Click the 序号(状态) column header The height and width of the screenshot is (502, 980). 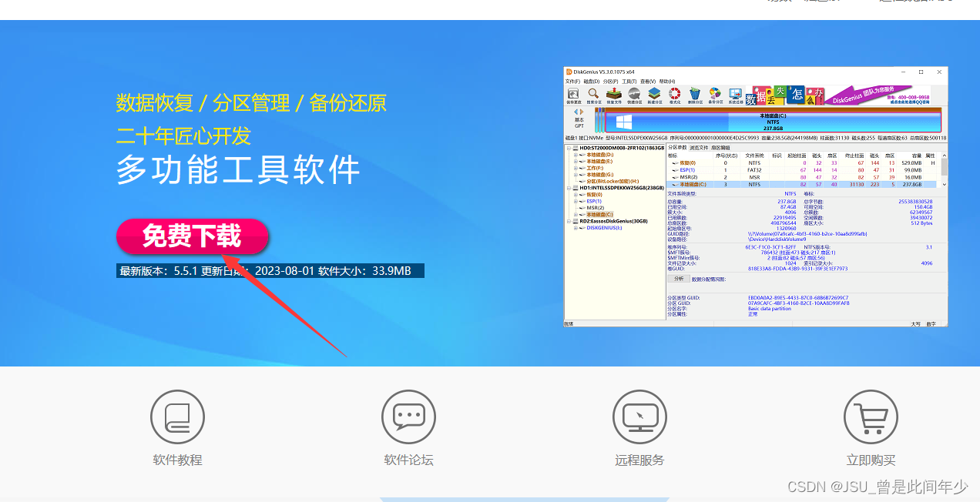click(x=727, y=156)
